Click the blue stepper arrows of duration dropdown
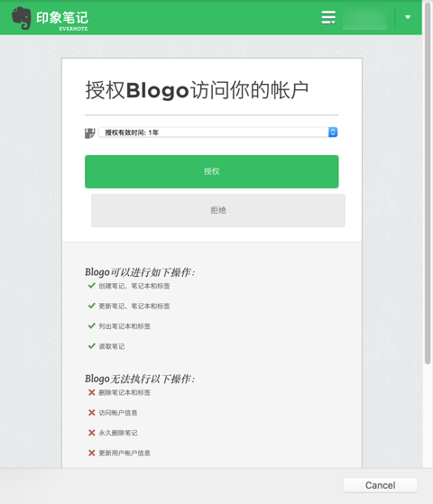The width and height of the screenshot is (433, 504). [x=333, y=133]
